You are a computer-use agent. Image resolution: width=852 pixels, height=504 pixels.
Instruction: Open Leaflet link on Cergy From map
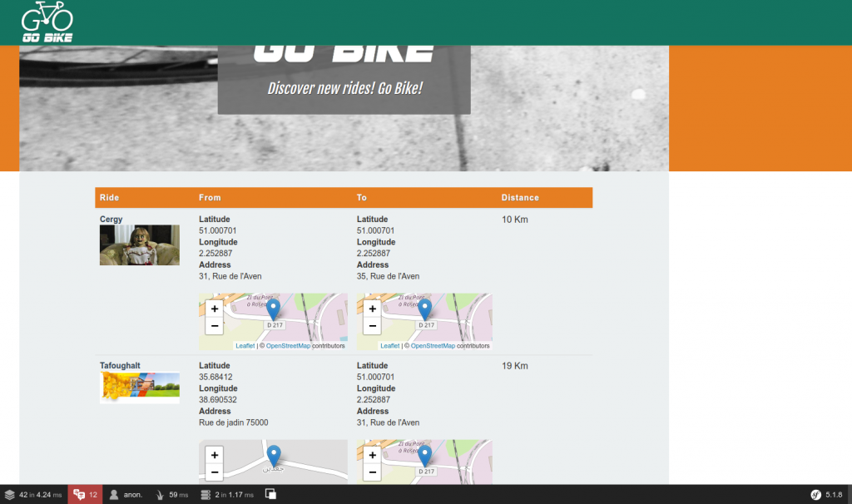click(245, 346)
